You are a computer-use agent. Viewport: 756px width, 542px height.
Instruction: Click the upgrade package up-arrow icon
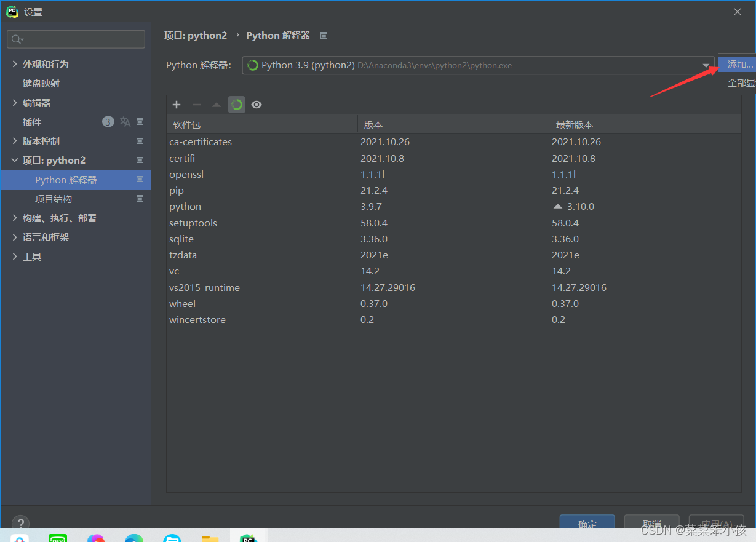point(217,105)
